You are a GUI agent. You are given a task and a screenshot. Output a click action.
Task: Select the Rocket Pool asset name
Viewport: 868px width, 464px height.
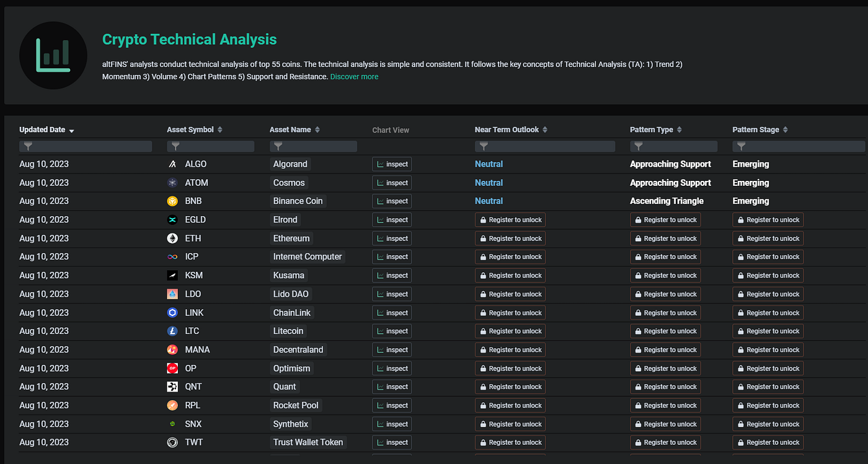[x=296, y=405]
